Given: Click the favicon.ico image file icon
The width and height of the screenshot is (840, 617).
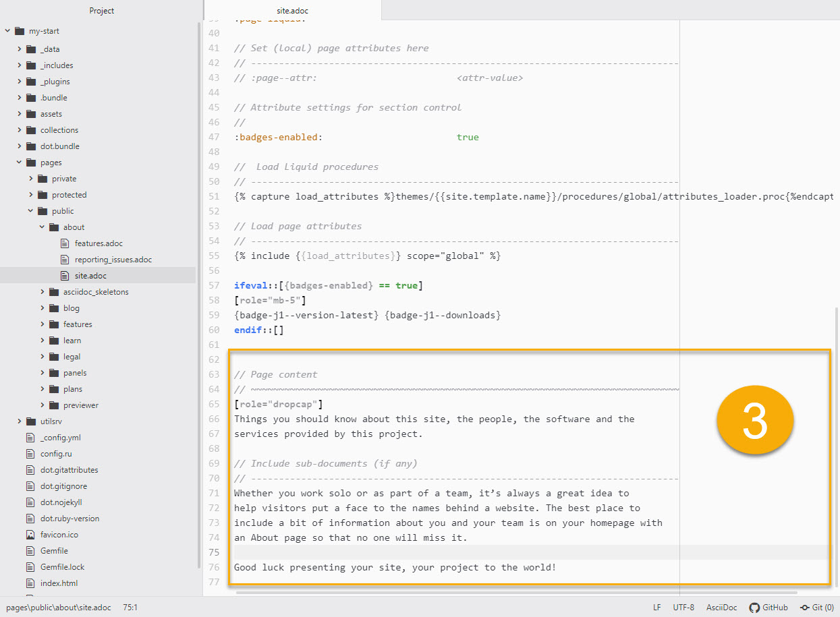Looking at the screenshot, I should pyautogui.click(x=30, y=535).
